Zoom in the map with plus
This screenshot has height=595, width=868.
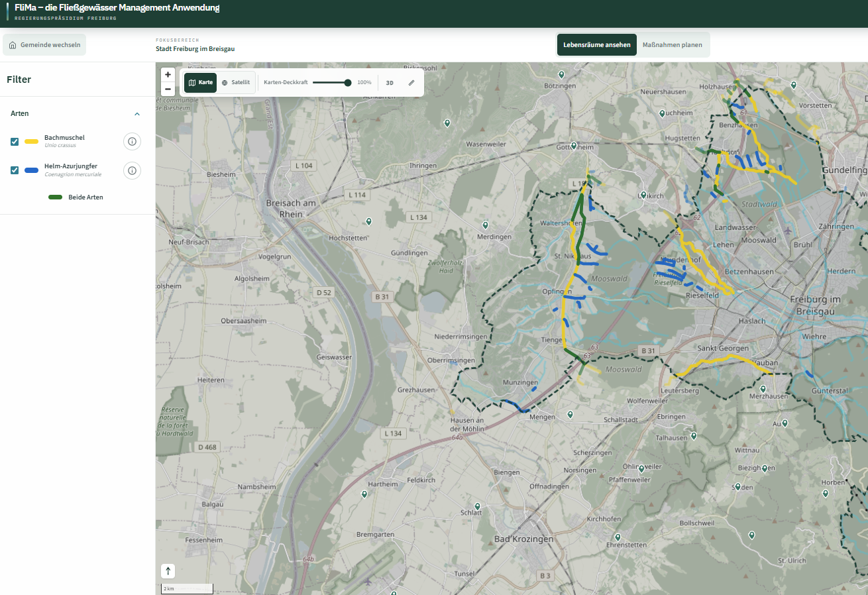click(168, 75)
